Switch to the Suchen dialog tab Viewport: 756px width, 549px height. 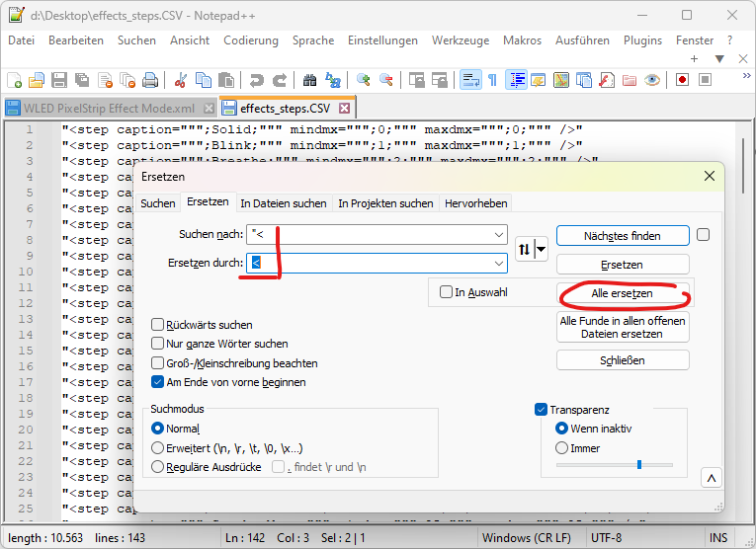click(158, 203)
